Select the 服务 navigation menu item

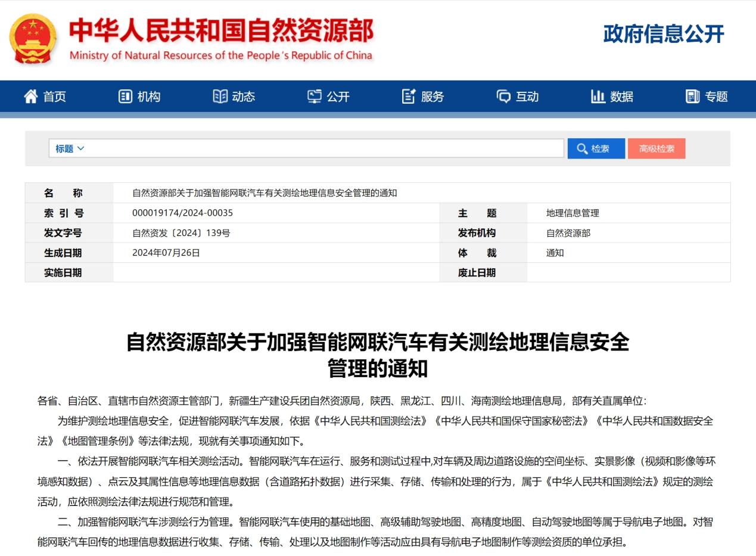click(x=432, y=97)
